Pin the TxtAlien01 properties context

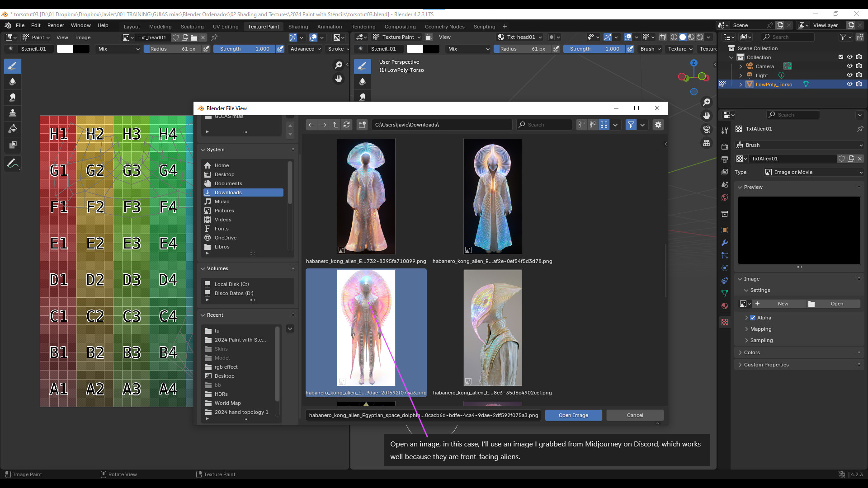tap(860, 129)
